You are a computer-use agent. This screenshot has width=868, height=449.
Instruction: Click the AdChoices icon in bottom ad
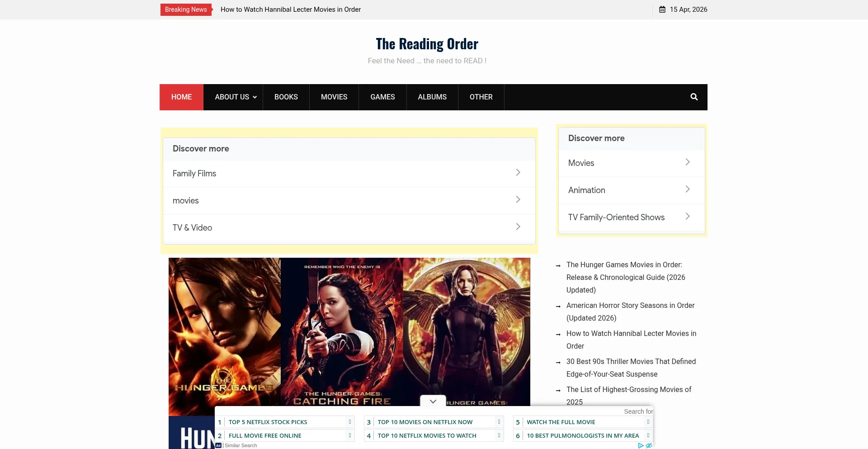[641, 445]
